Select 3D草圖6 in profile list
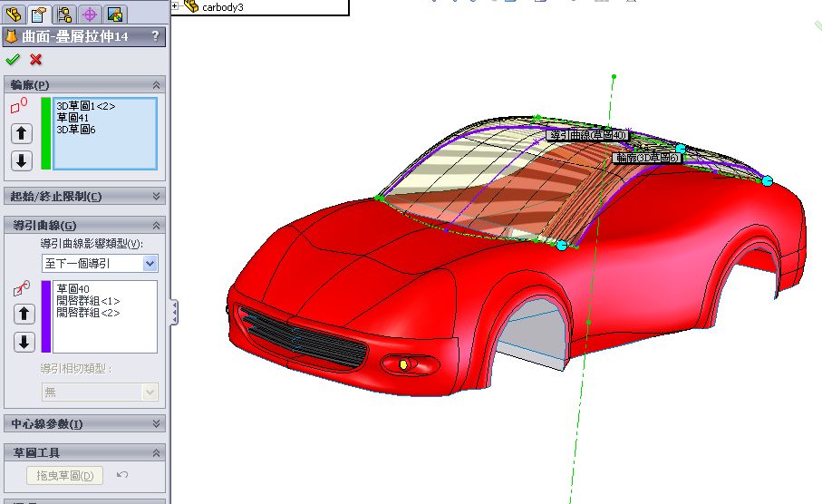Screen dimensions: 822x504 (x=76, y=130)
